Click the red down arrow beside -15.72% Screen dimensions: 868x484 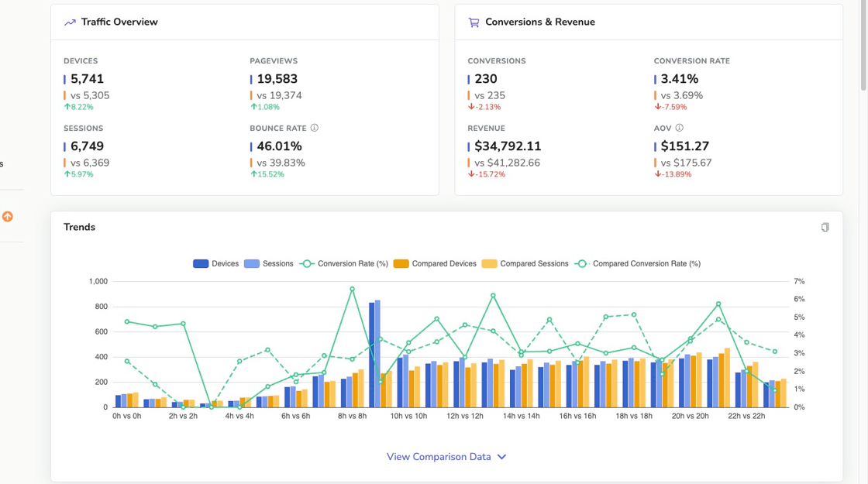click(470, 175)
